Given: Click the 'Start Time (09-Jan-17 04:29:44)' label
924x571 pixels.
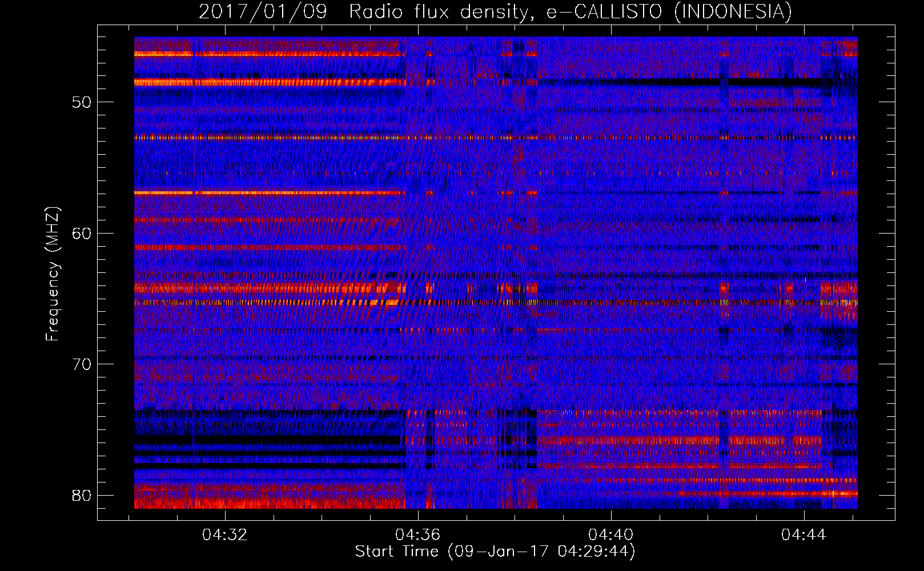Looking at the screenshot, I should [495, 552].
